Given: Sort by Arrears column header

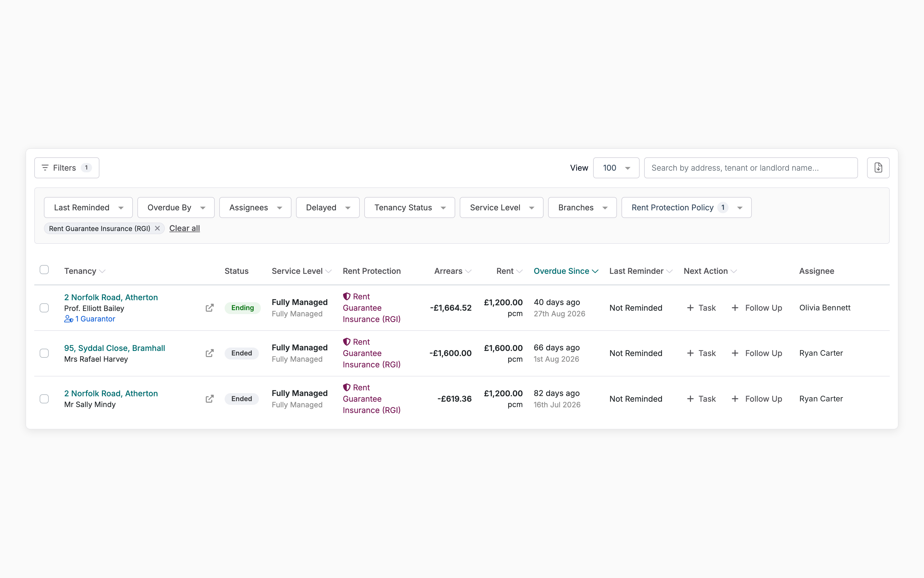Looking at the screenshot, I should (453, 271).
